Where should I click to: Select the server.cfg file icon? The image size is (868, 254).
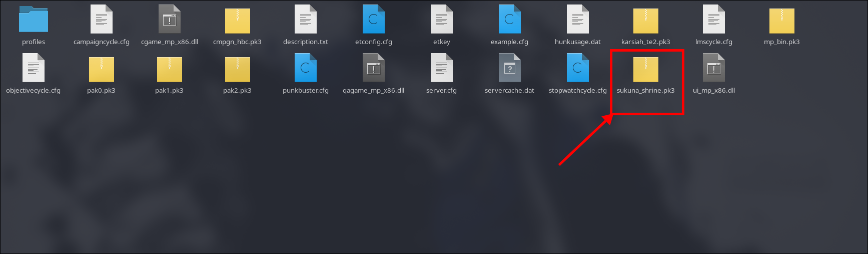click(442, 68)
